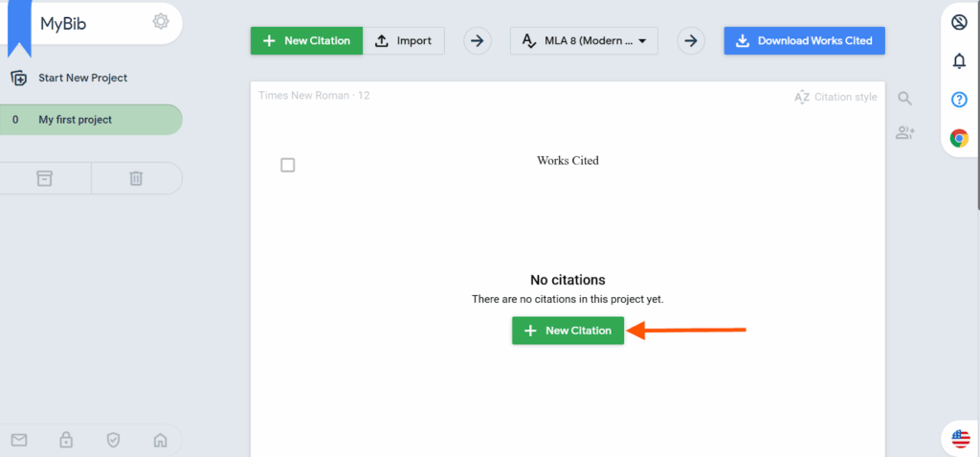Click the mail envelope icon
The image size is (980, 457).
pos(19,440)
